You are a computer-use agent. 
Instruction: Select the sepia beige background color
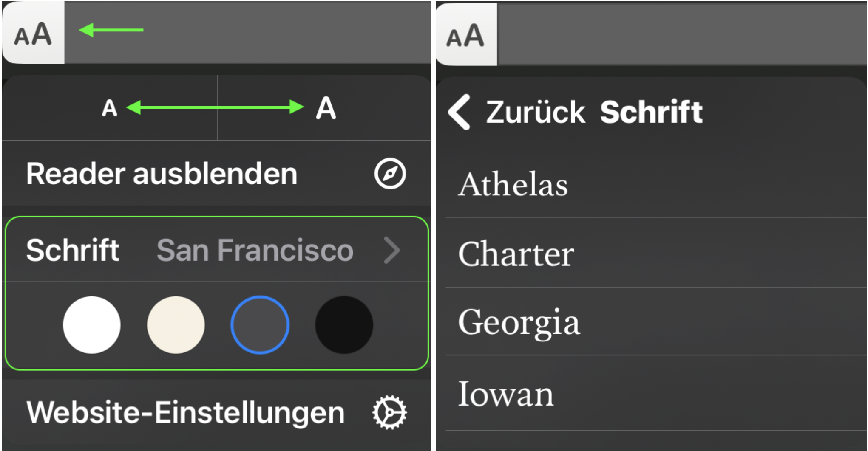coord(176,325)
